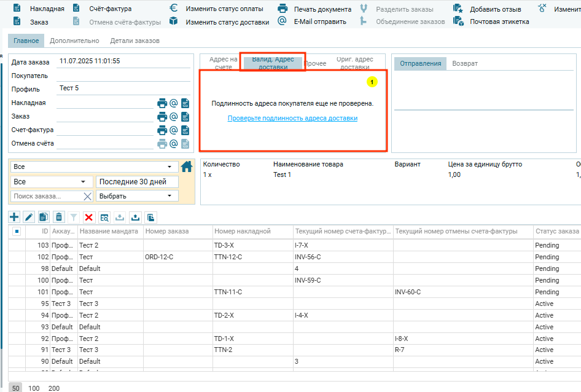Image resolution: width=581 pixels, height=392 pixels.
Task: Click the trash delete icon in grid toolbar
Action: [58, 217]
